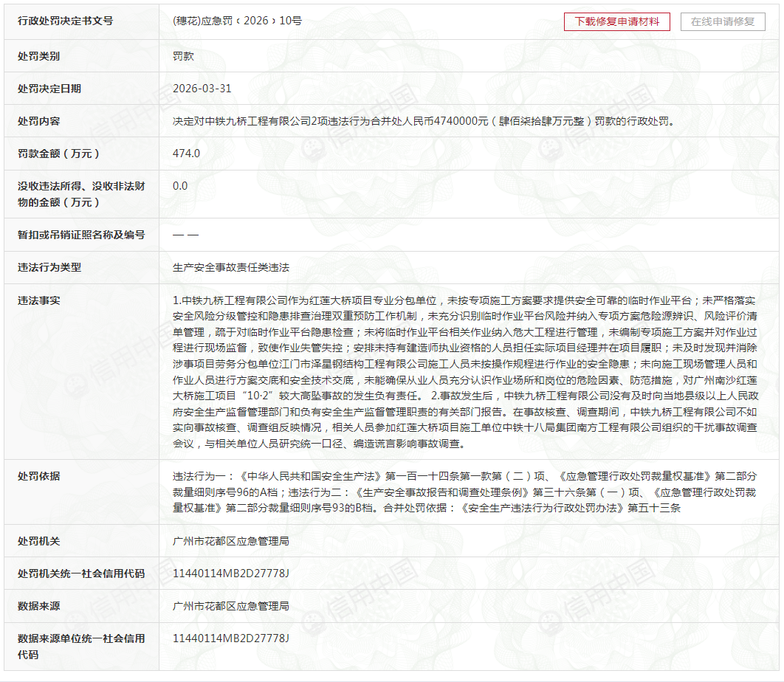Click the 处罚依据 row label

[x=39, y=476]
